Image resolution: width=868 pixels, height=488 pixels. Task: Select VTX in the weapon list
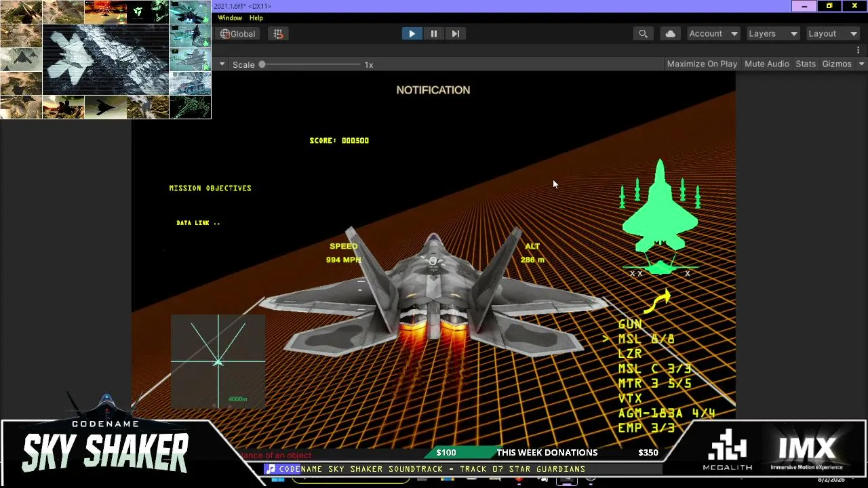click(x=630, y=399)
